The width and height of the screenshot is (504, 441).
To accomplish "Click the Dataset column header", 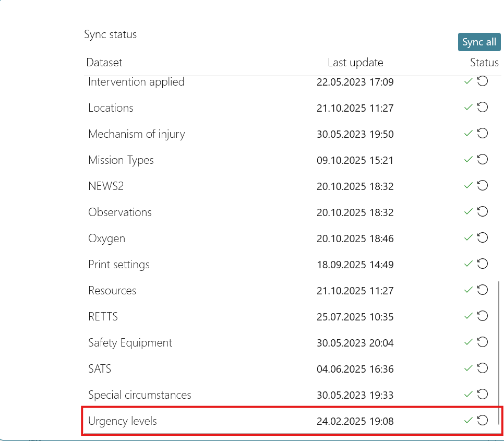I will coord(104,63).
